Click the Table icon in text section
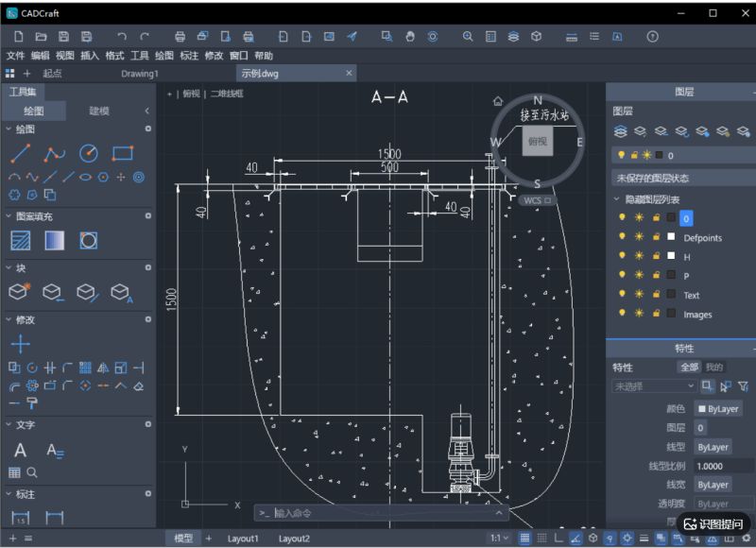Viewport: 756px width, 548px height. pos(14,472)
